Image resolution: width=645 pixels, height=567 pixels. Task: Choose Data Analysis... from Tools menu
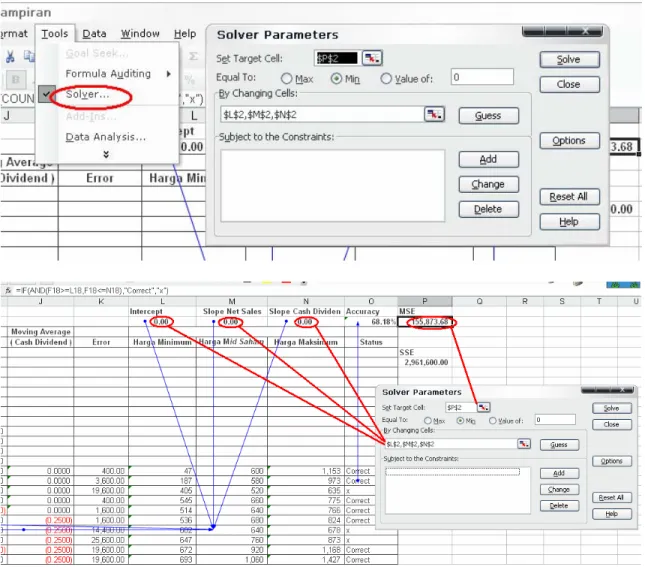point(106,137)
